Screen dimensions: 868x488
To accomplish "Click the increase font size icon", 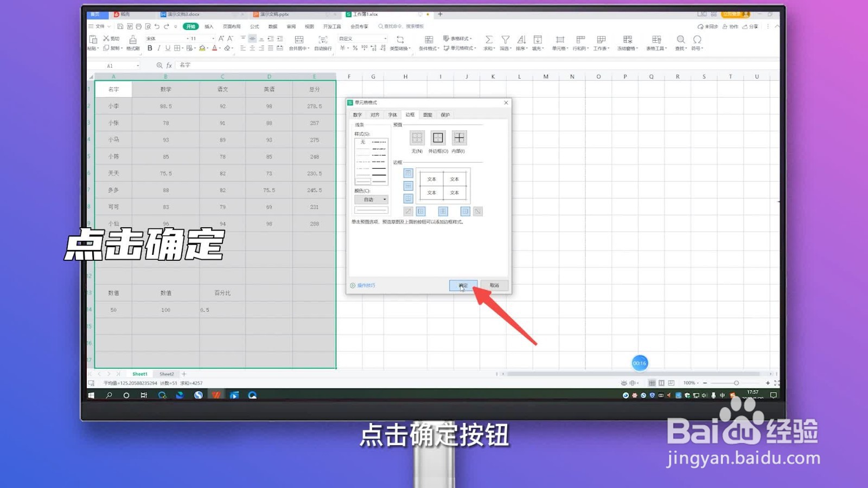I will pyautogui.click(x=221, y=38).
